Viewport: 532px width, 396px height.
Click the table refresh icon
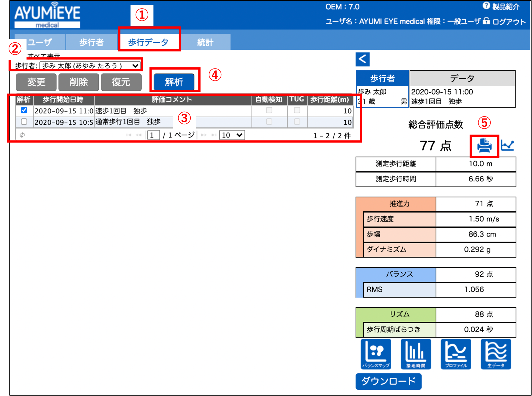22,135
